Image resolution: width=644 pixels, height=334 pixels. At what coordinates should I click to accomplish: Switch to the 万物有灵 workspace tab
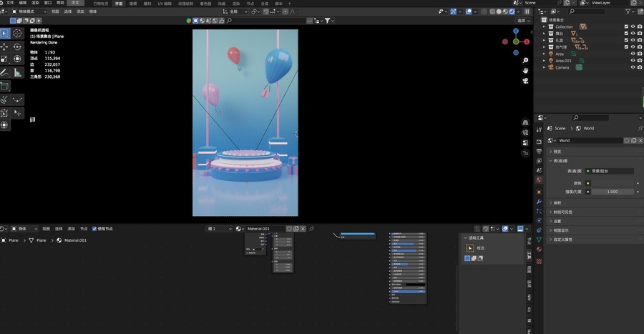click(x=101, y=4)
